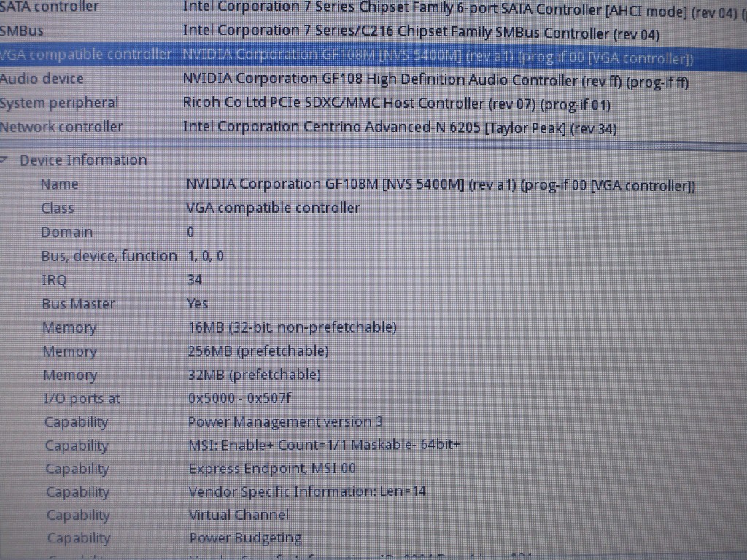
Task: Select the SMBus device row
Action: (x=373, y=32)
